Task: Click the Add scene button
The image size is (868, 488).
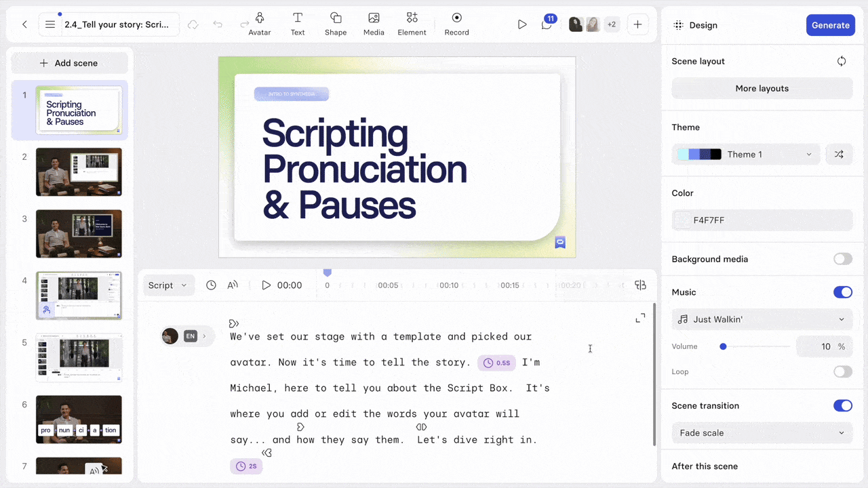Action: coord(69,63)
